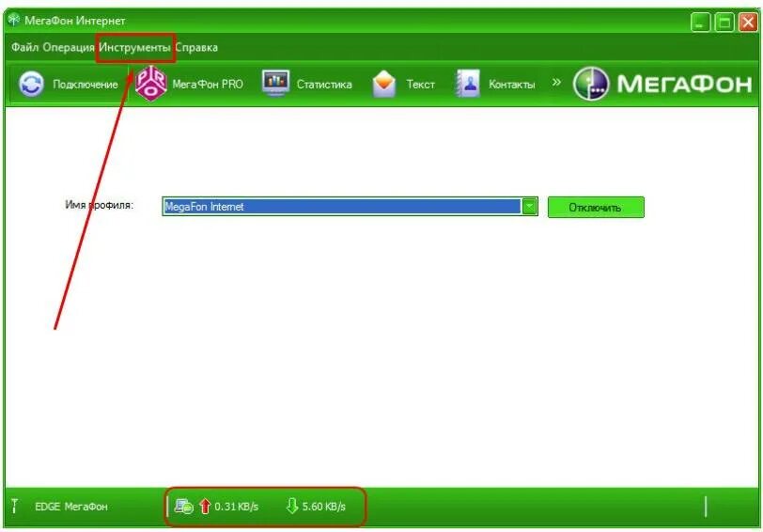Open the Операция menu
Screen dimensions: 763x532
pos(68,47)
